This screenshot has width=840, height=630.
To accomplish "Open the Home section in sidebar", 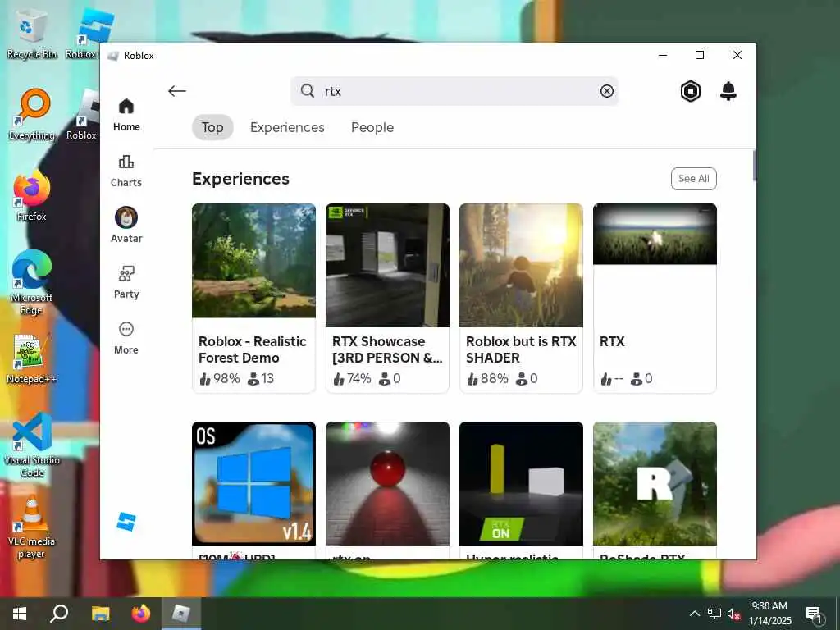I will pos(126,115).
